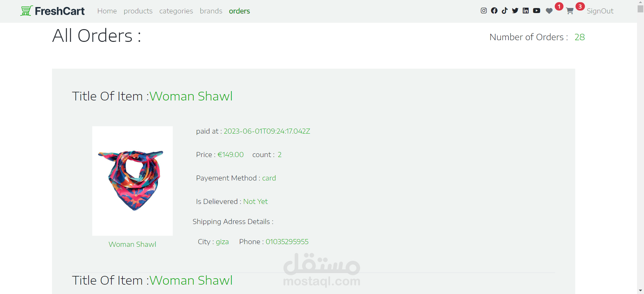Click the vertical scrollbar thumb
This screenshot has height=294, width=644.
pos(640,9)
